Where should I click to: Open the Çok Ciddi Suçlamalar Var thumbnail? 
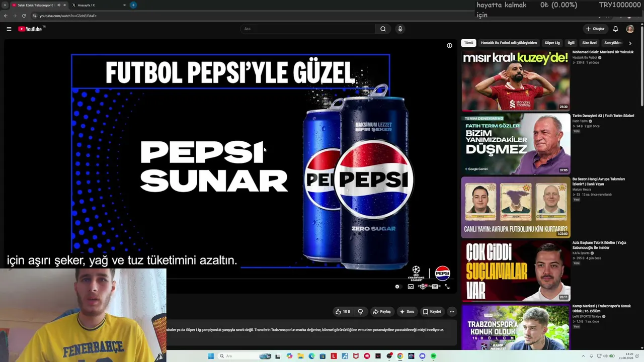tap(516, 270)
